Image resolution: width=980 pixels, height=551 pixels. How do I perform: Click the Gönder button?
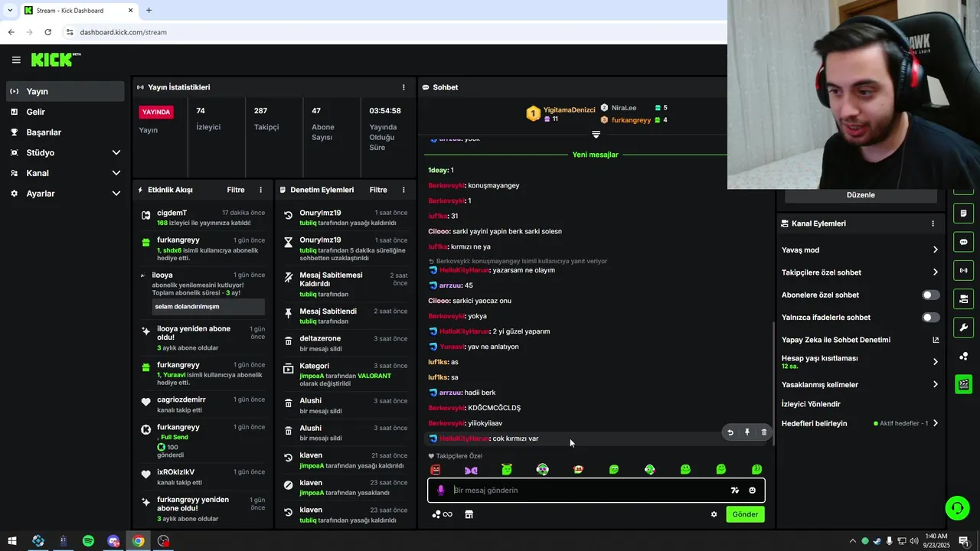(x=745, y=514)
